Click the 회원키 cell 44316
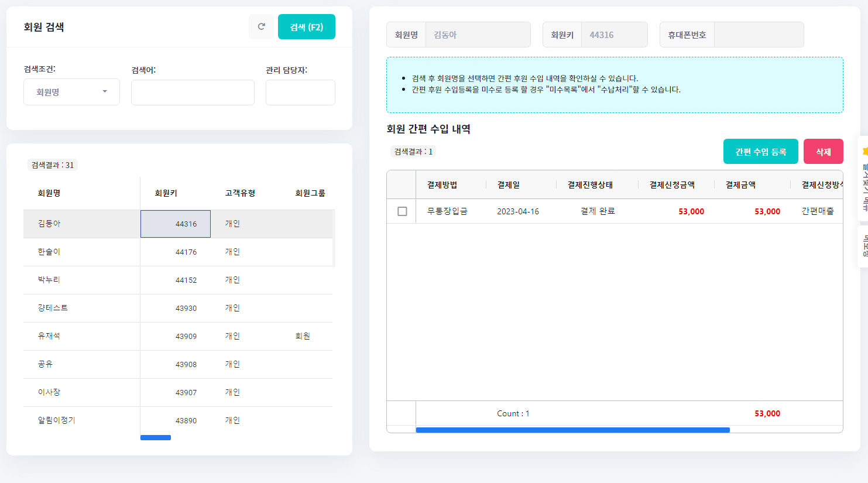 pos(176,224)
